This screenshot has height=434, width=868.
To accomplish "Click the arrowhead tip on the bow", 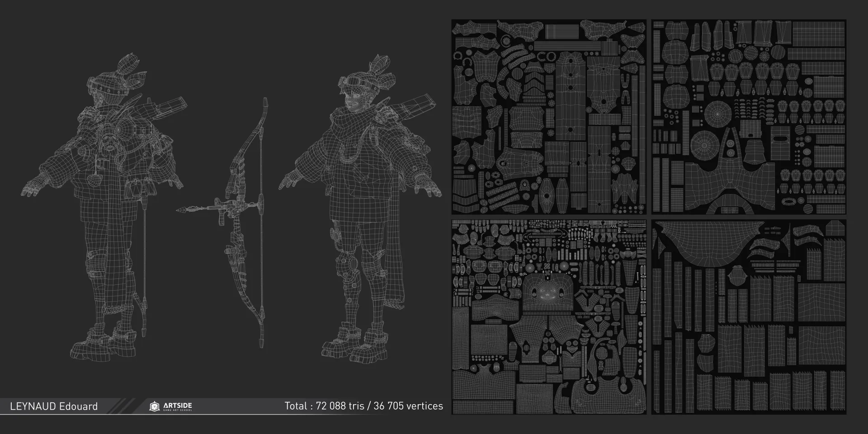I will point(181,209).
